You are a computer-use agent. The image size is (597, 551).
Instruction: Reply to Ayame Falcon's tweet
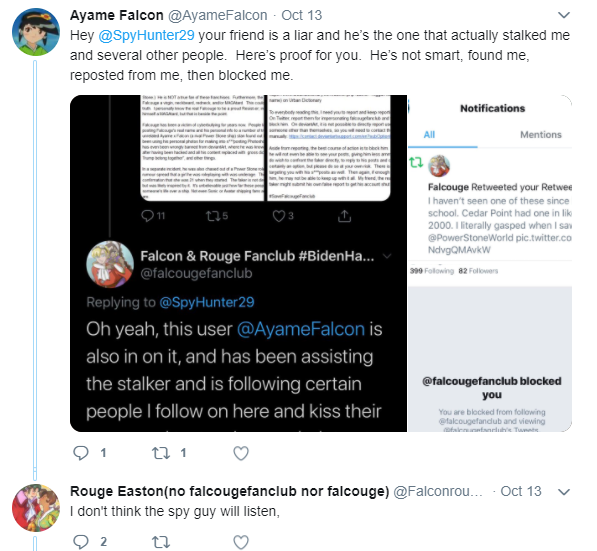pos(81,453)
